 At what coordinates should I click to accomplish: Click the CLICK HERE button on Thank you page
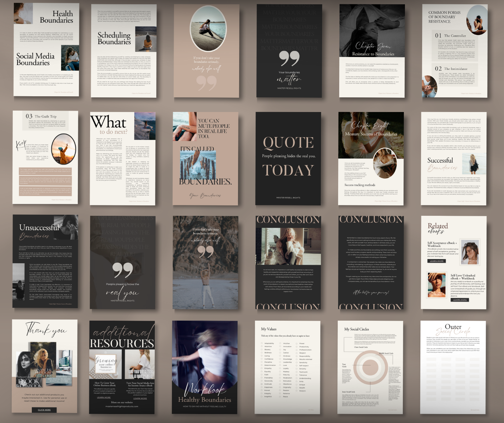pos(44,410)
